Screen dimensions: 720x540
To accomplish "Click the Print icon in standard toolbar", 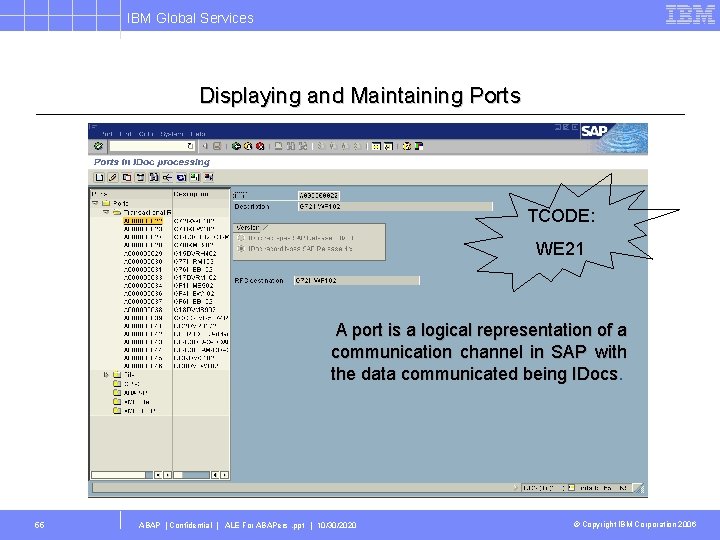I will click(279, 146).
